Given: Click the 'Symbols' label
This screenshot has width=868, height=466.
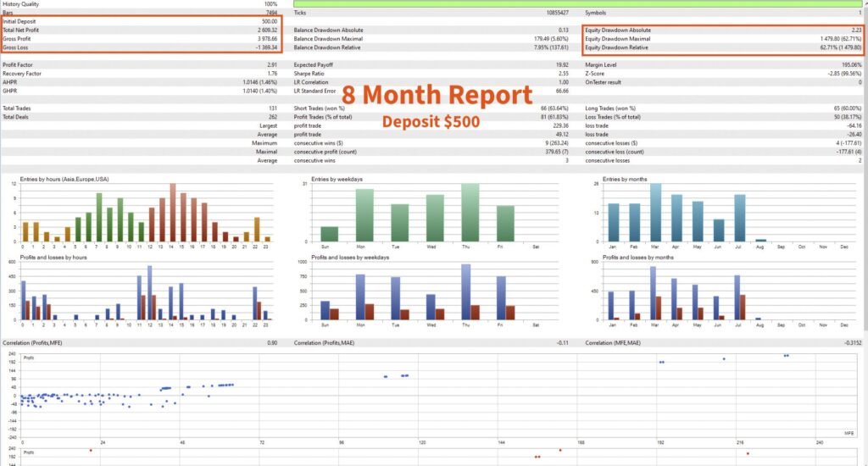Looking at the screenshot, I should 596,13.
